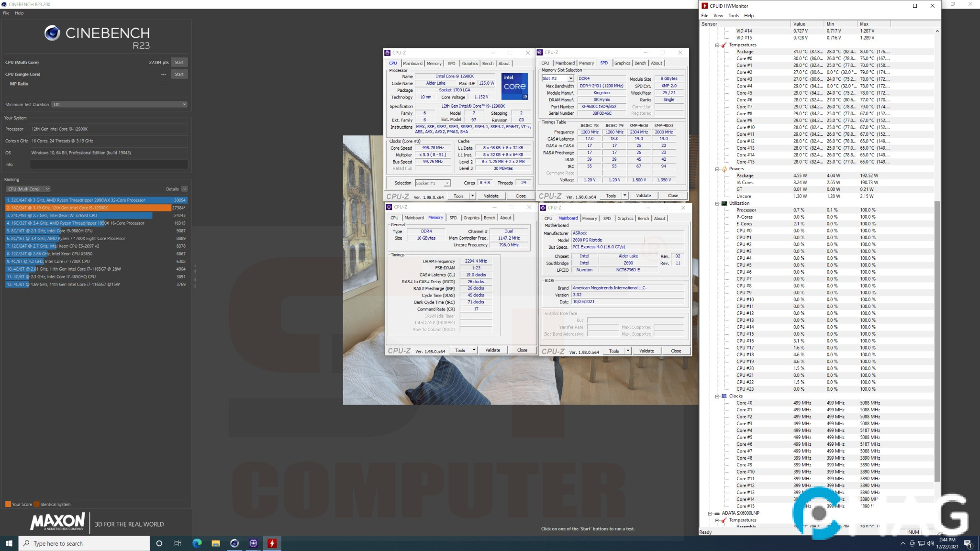
Task: Open Microsoft Edge from the taskbar
Action: pos(197,543)
